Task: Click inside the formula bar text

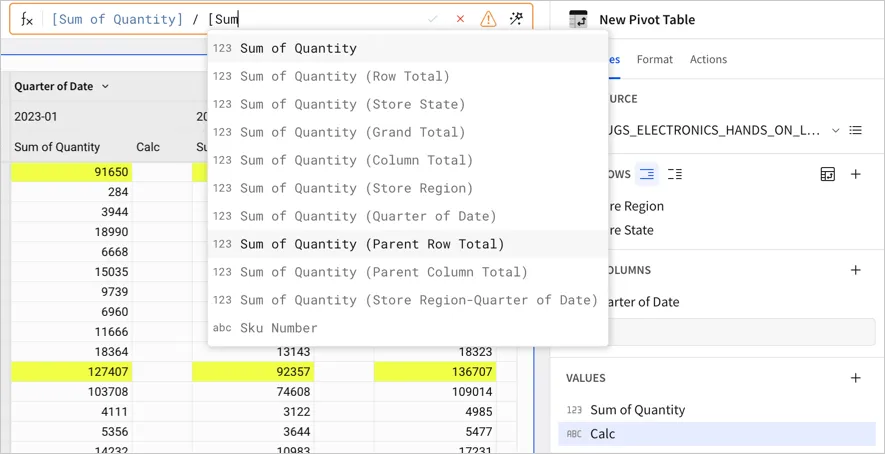Action: coord(146,19)
